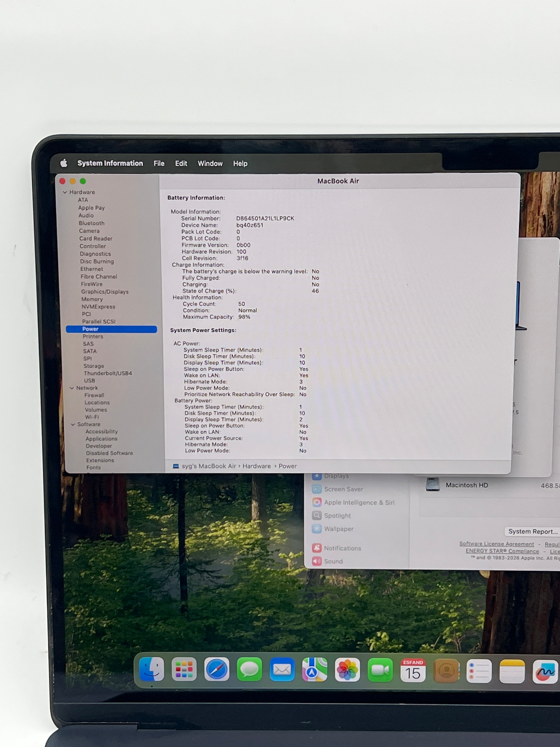Screen dimensions: 560x747
Task: Launch Safari from the Dock
Action: 217,669
